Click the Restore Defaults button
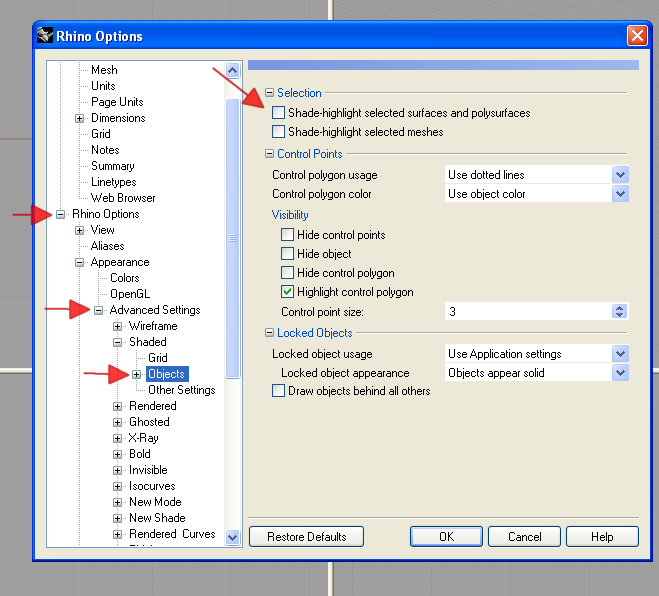The width and height of the screenshot is (659, 596). (306, 537)
